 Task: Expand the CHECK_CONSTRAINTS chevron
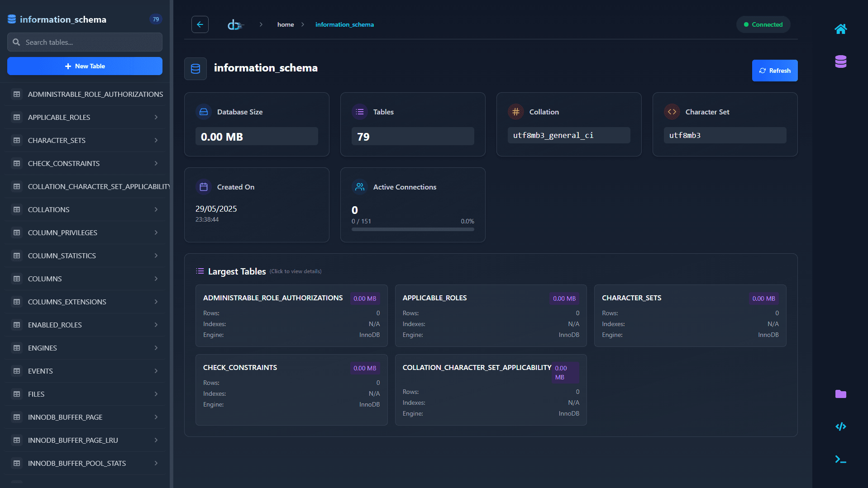156,163
